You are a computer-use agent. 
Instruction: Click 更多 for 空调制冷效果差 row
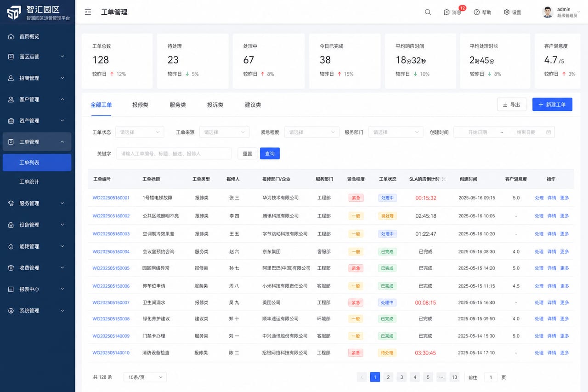[565, 234]
